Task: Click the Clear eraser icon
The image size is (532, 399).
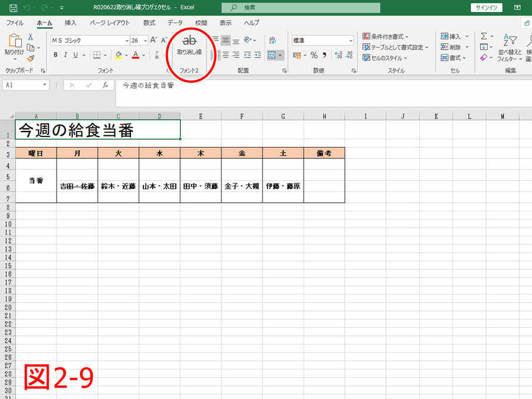Action: 484,58
